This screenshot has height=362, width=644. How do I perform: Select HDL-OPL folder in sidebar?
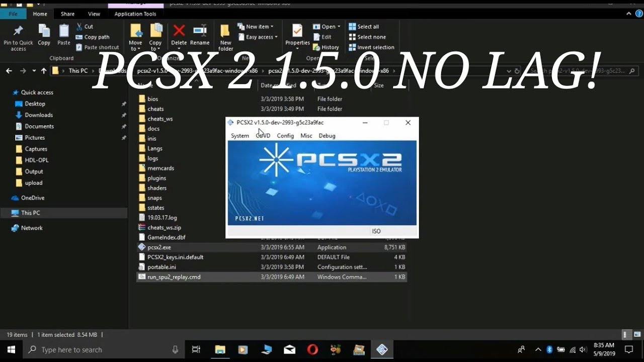pyautogui.click(x=36, y=160)
